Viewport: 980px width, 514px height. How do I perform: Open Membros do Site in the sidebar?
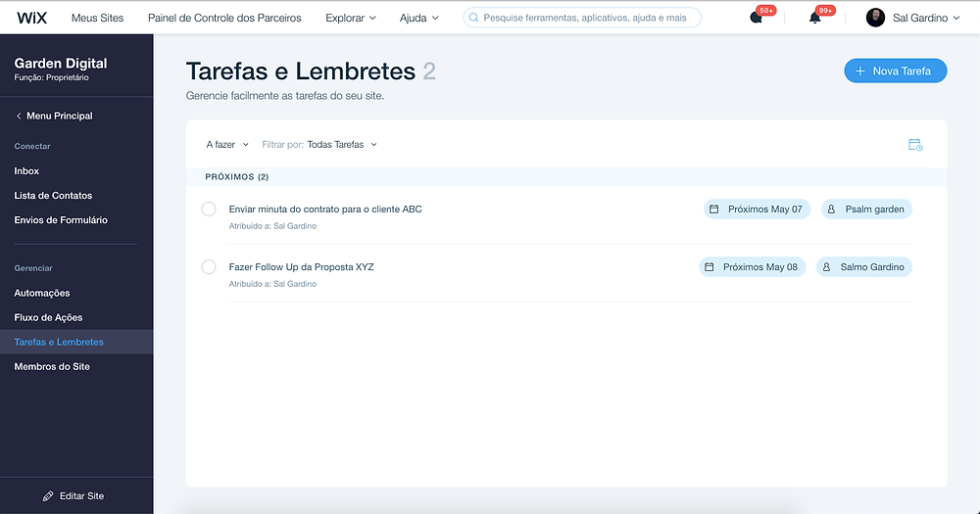click(52, 366)
